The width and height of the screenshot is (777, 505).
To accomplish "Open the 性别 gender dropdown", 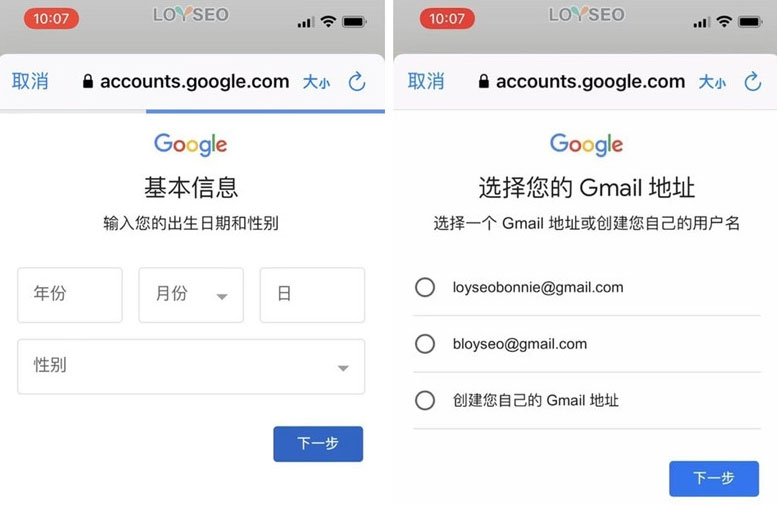I will click(x=191, y=366).
